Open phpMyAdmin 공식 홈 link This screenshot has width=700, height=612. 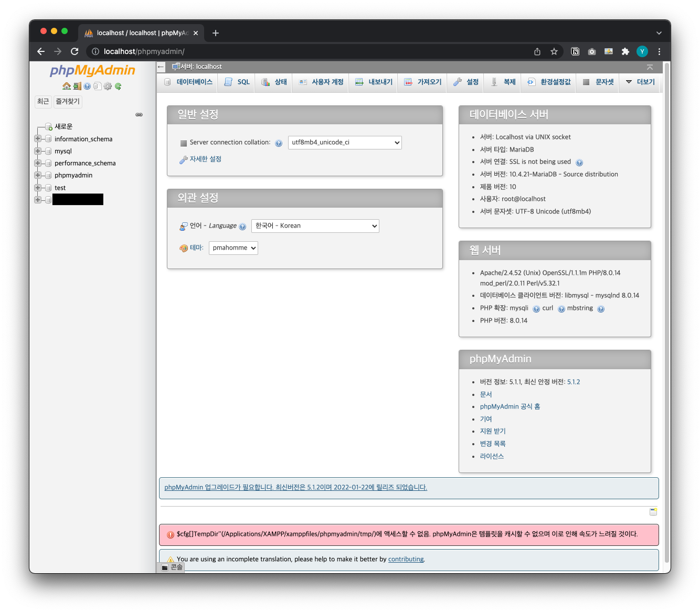(510, 407)
